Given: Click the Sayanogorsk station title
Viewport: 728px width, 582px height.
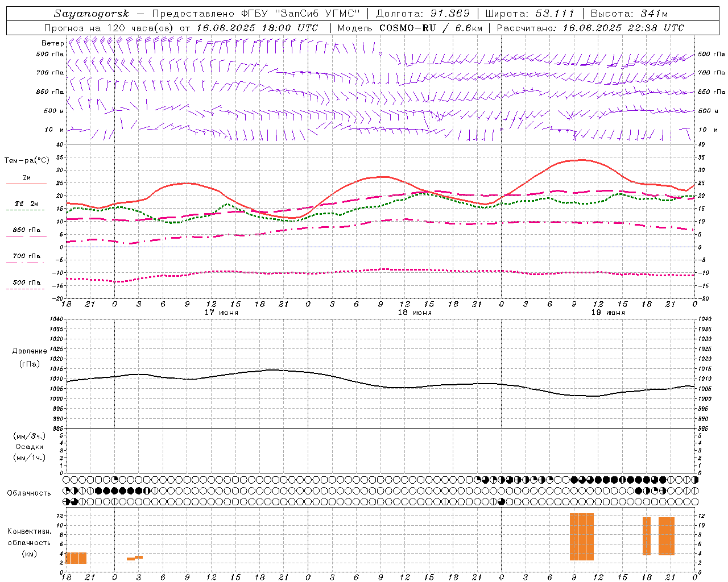Looking at the screenshot, I should 92,14.
